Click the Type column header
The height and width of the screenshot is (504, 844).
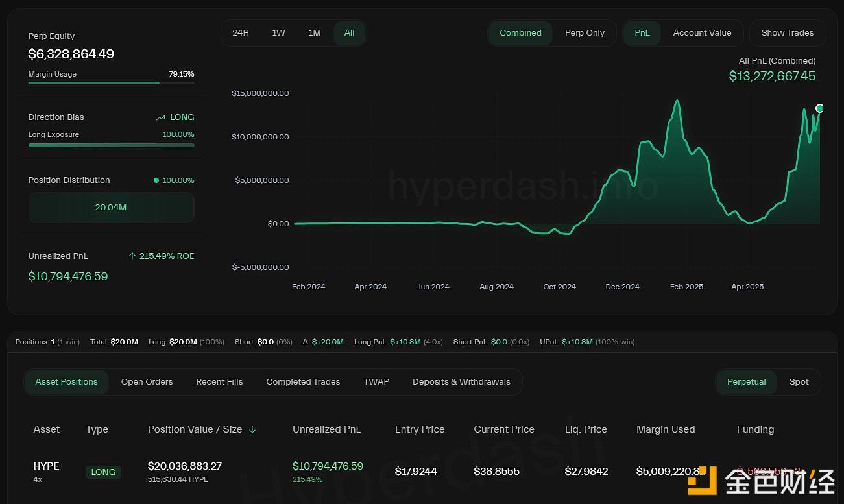97,429
